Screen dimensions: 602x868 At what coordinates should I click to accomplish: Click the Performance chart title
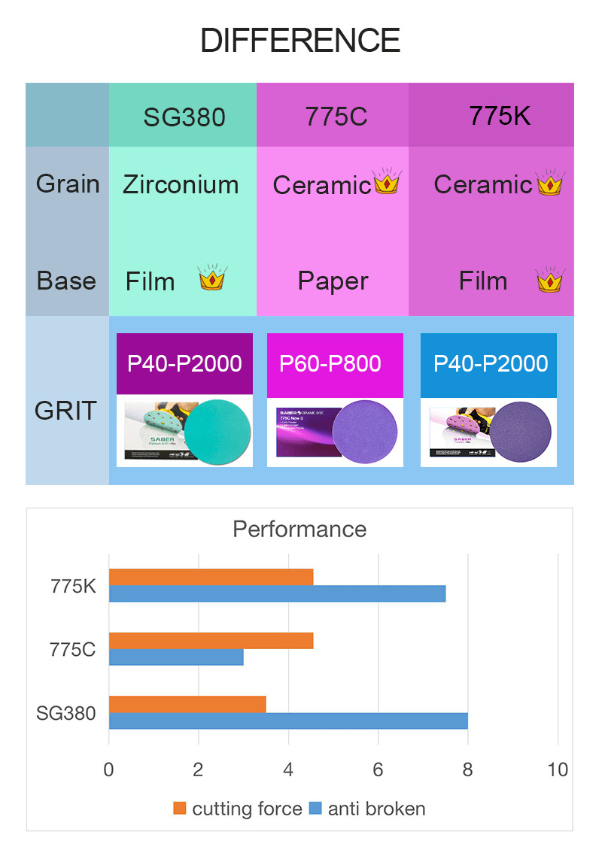(299, 530)
